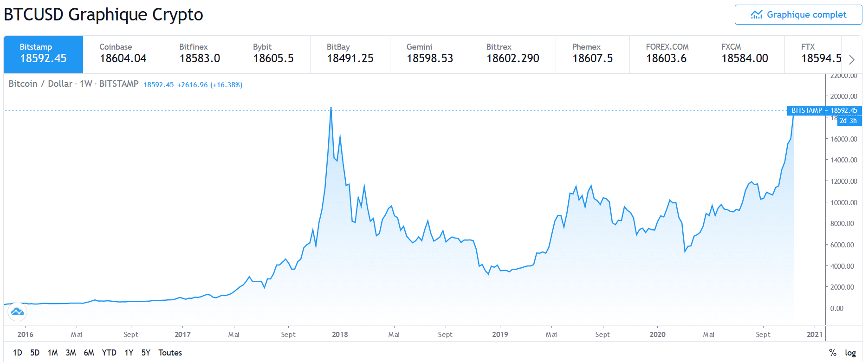Toggle logarithmic scale with log button
The image size is (868, 362).
pos(850,353)
